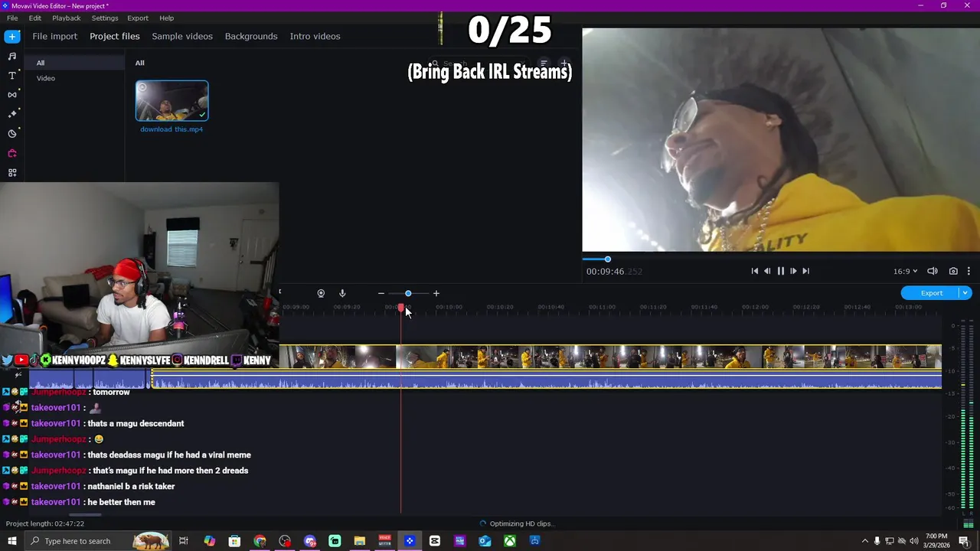The width and height of the screenshot is (980, 551).
Task: Open the More tools grid icon
Action: coord(12,173)
